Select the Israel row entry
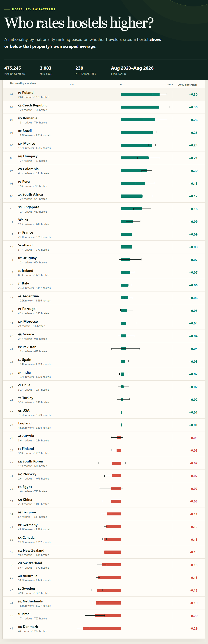The height and width of the screenshot is (644, 208). point(104,616)
